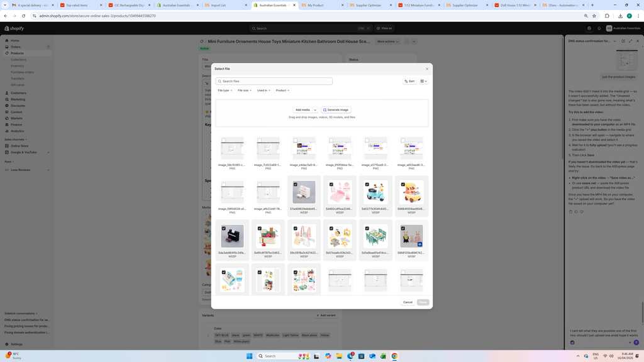Open the File size filter
Screen dimensions: 644x362
click(245, 90)
